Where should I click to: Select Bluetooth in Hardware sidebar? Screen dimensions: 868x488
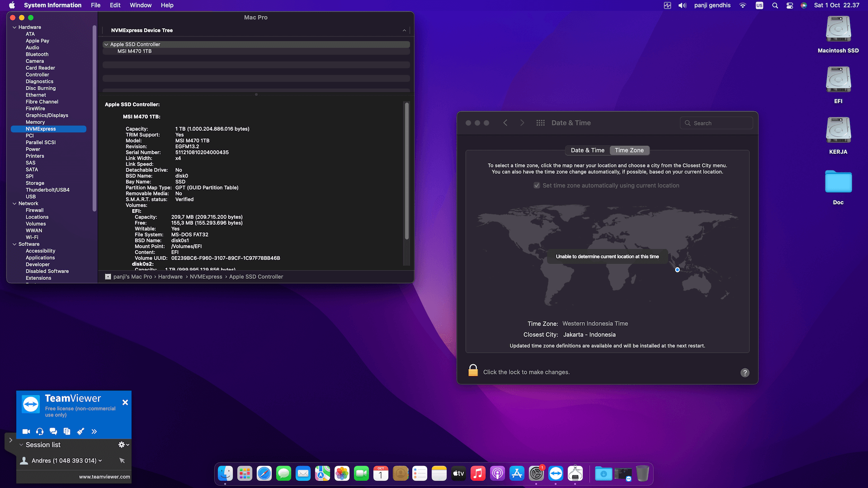37,54
